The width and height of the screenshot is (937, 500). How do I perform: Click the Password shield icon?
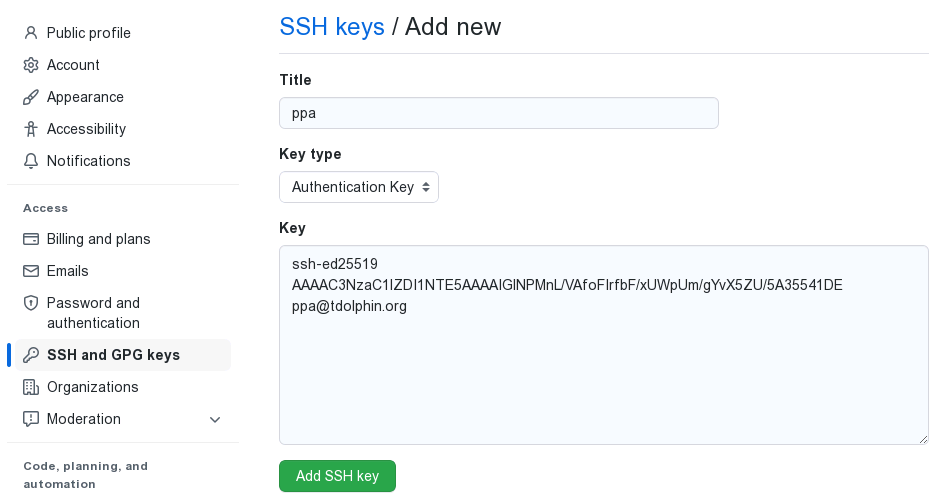click(x=30, y=303)
